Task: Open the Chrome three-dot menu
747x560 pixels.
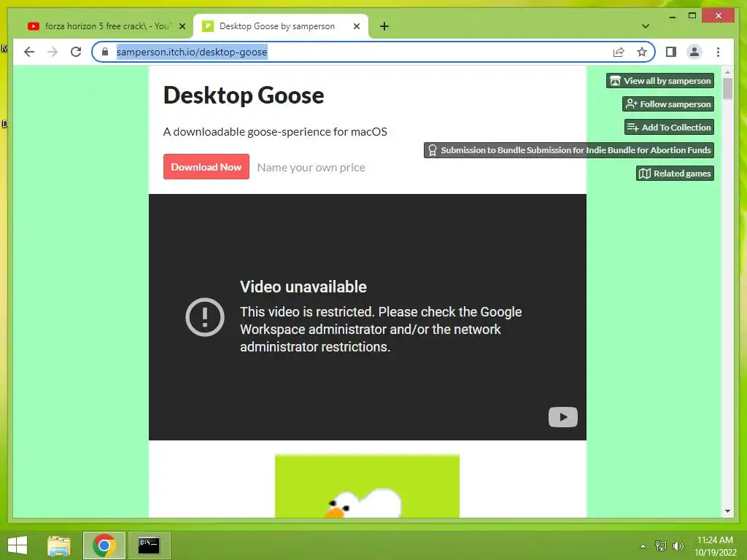Action: click(718, 52)
